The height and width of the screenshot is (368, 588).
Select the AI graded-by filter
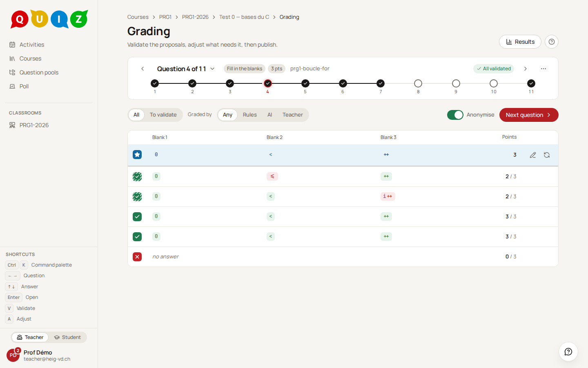[x=270, y=115]
